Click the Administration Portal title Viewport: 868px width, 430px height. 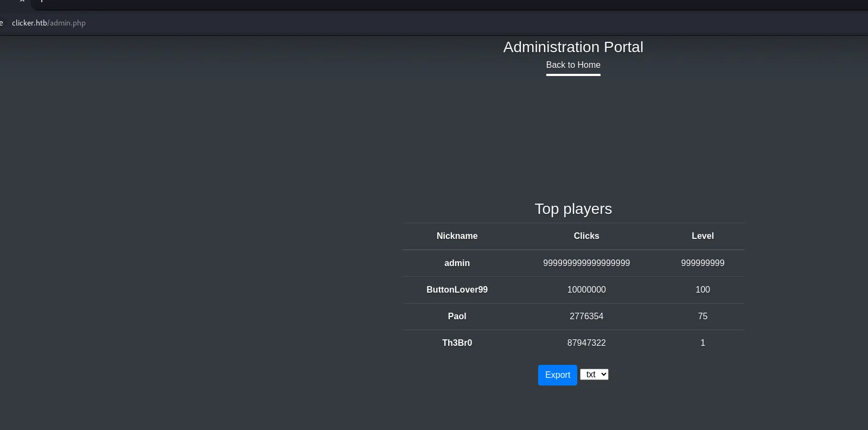coord(573,47)
